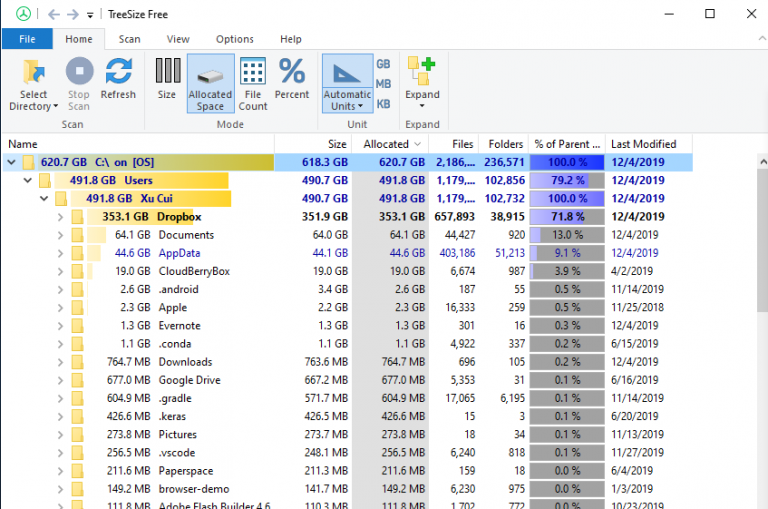768x509 pixels.
Task: Click the Google Drive folder icon
Action: [77, 380]
